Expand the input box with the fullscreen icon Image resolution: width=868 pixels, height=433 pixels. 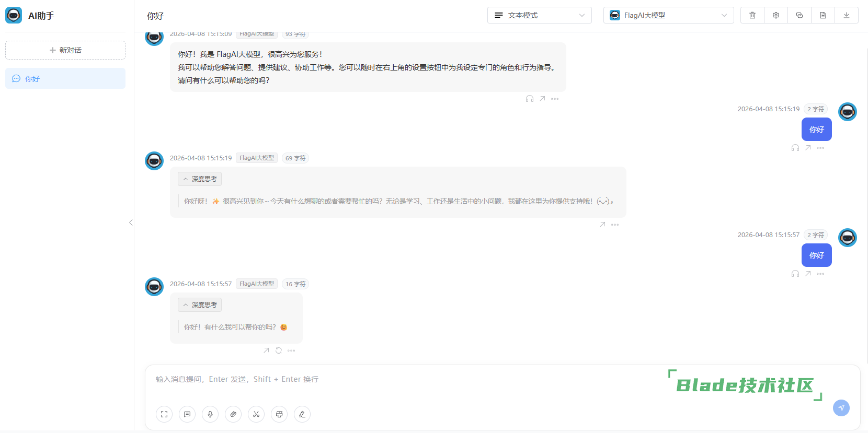164,414
